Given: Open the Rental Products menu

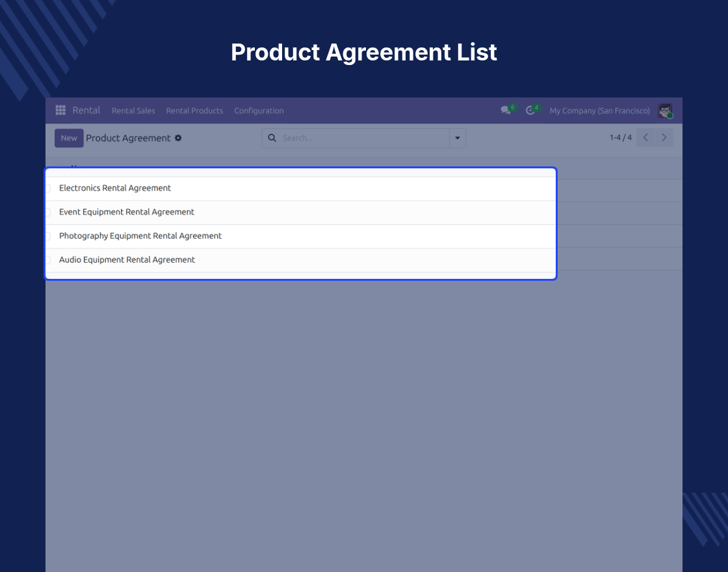Looking at the screenshot, I should [194, 110].
